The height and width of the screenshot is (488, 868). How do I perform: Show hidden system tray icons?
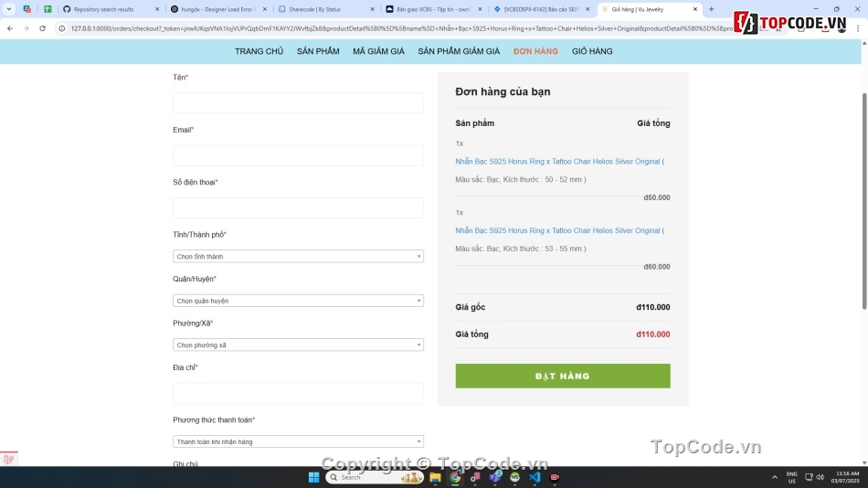click(x=775, y=477)
